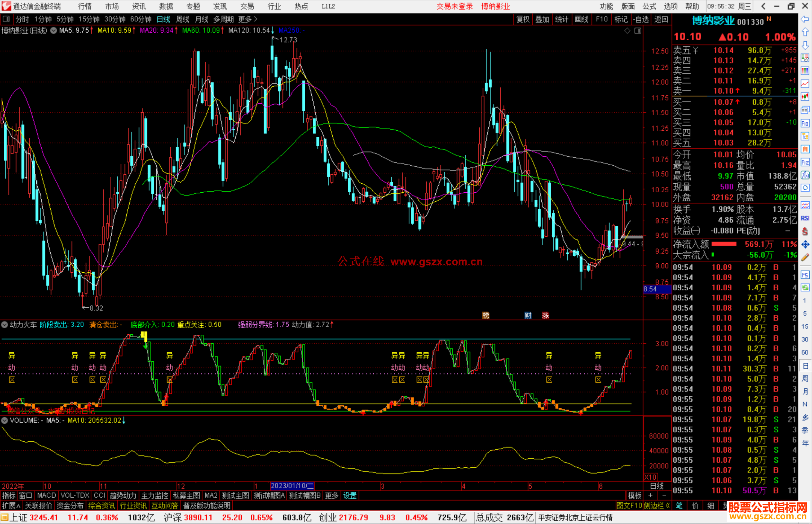Image resolution: width=812 pixels, height=524 pixels.
Task: Expand the 扩展 panel at bottom left
Action: coord(11,506)
